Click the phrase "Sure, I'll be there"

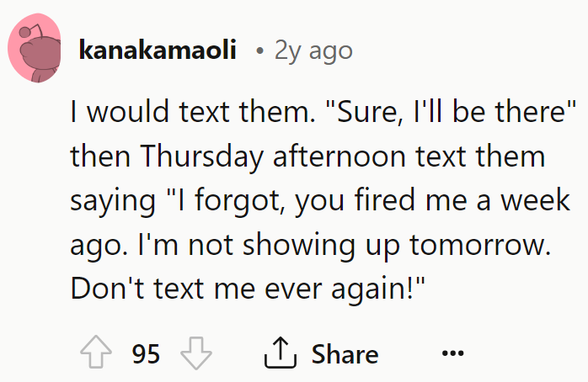coord(457,112)
